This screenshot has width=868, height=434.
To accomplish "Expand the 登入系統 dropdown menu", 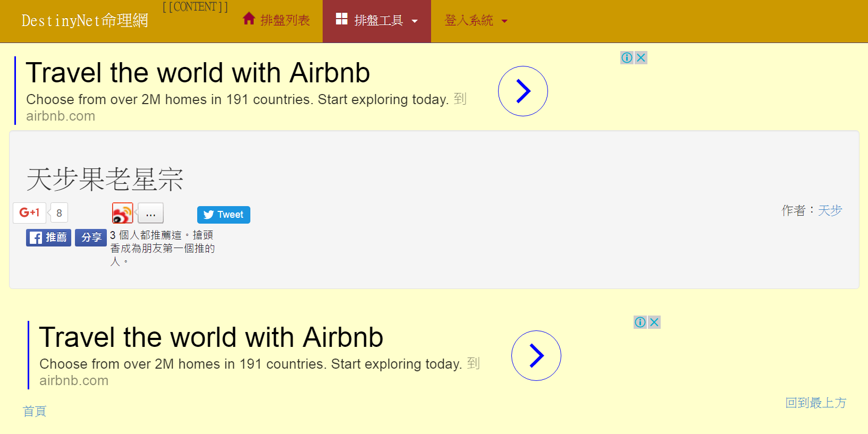I will coord(475,21).
